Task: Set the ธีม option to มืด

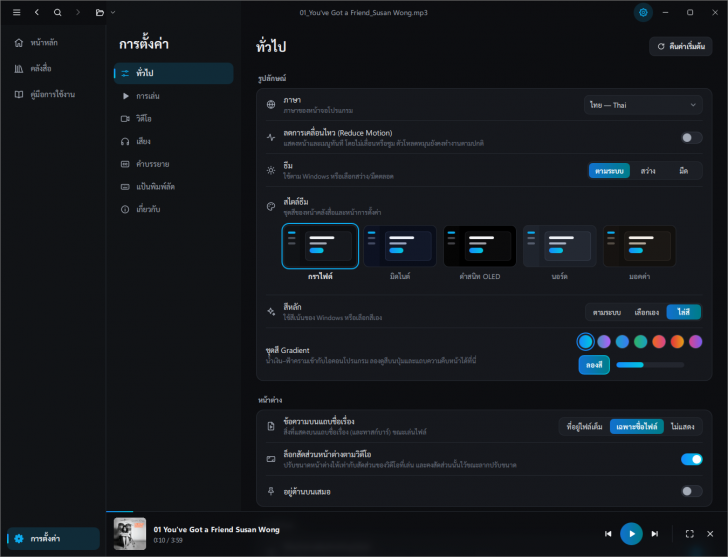Action: click(x=683, y=171)
